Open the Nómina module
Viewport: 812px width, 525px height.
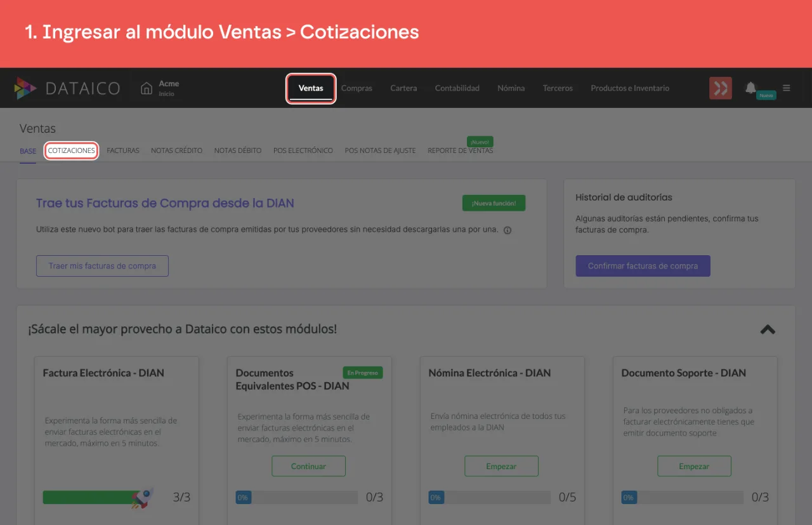[511, 88]
